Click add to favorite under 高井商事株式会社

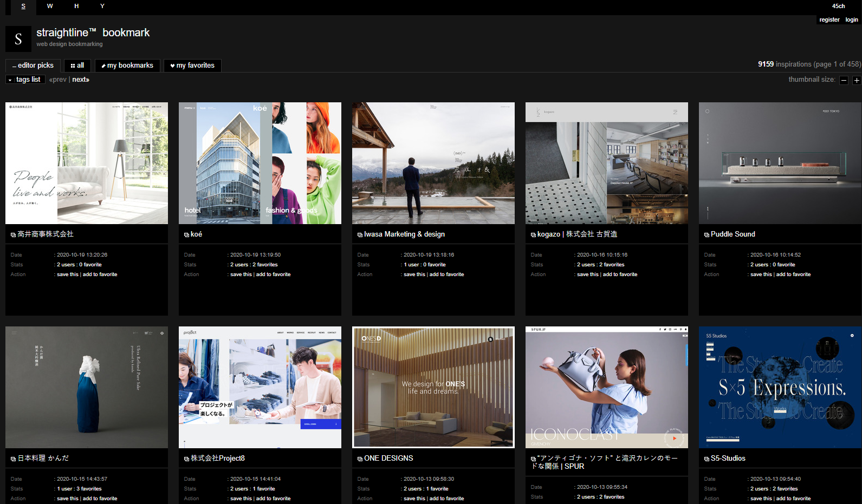[x=100, y=274]
